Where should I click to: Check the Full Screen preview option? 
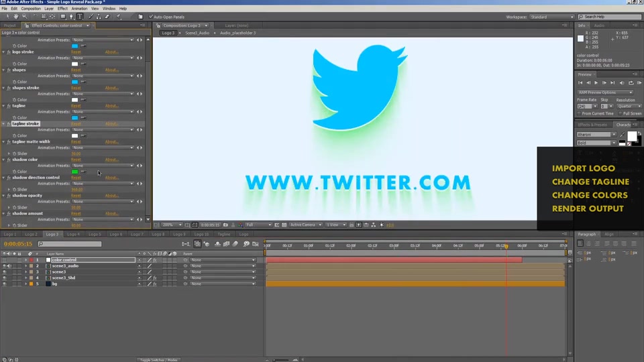(x=621, y=114)
